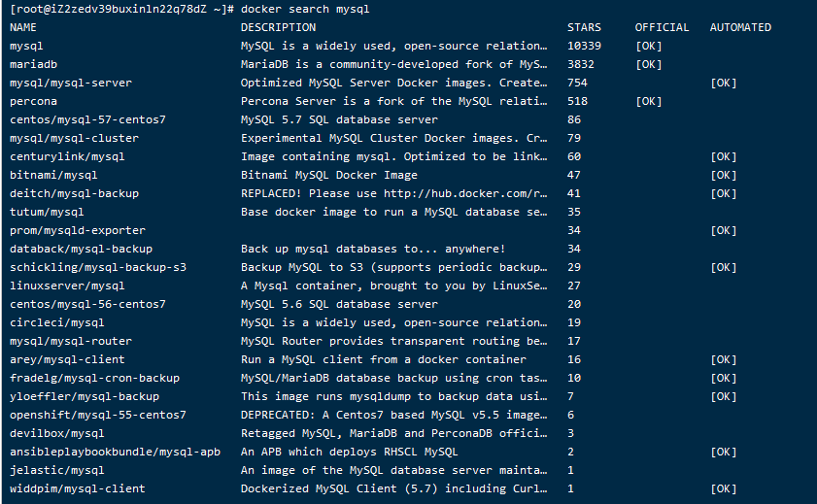Click the 10339 star count
The image size is (817, 504).
point(584,46)
